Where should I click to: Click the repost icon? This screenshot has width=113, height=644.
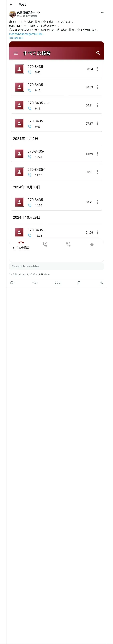(x=34, y=283)
